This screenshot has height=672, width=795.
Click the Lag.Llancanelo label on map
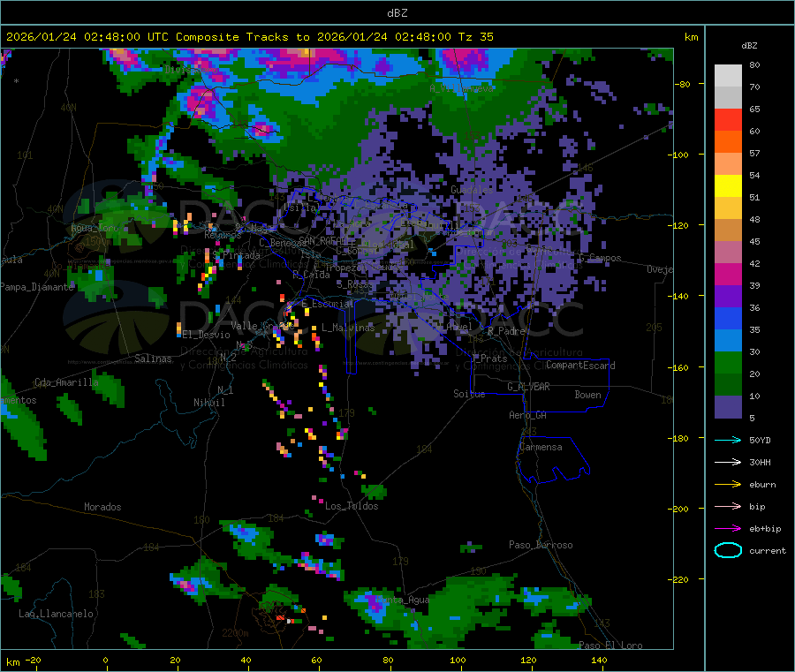tap(56, 614)
